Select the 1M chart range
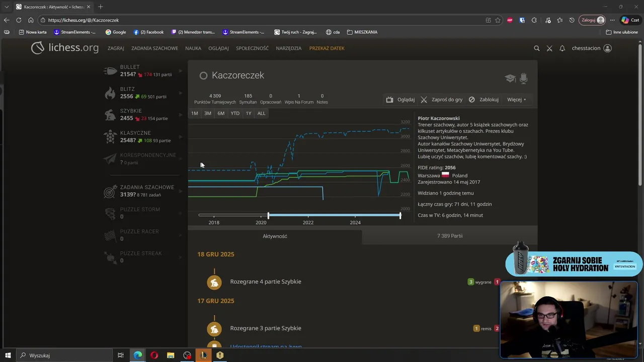The height and width of the screenshot is (362, 644). (x=194, y=113)
